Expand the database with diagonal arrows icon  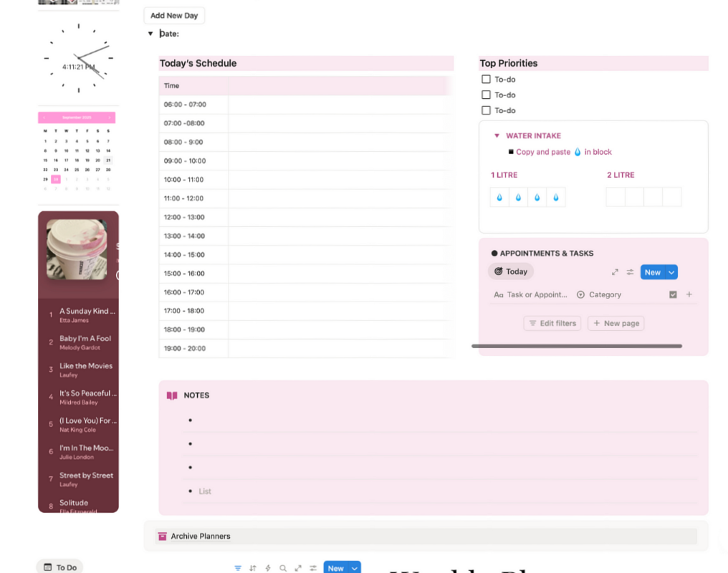[614, 272]
